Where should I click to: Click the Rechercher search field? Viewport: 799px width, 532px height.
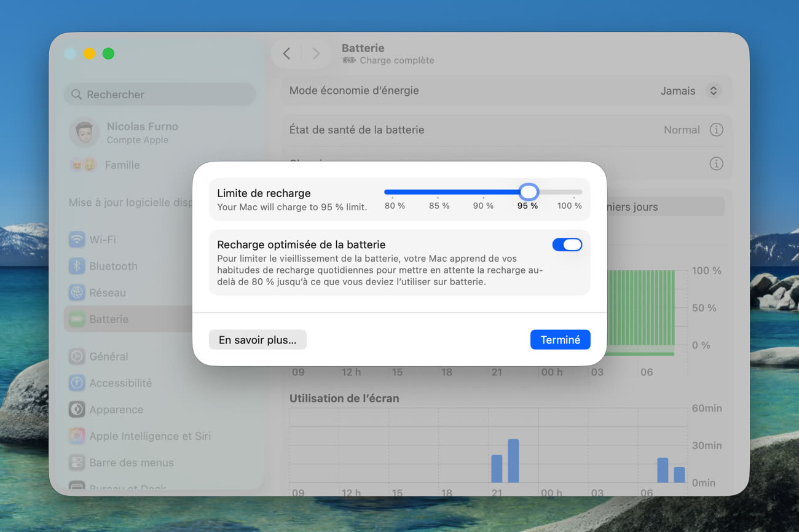(x=160, y=95)
